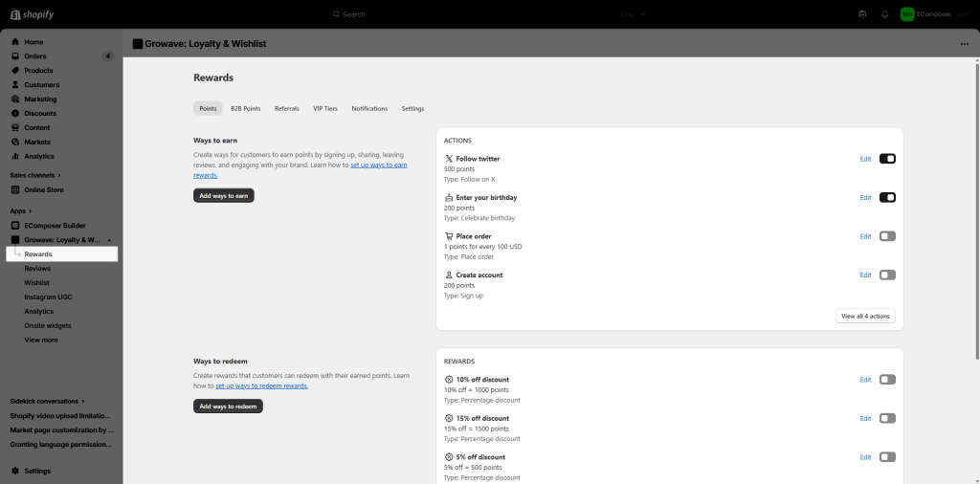Image resolution: width=980 pixels, height=484 pixels.
Task: Open Analytics via its bar chart icon
Action: coord(15,156)
